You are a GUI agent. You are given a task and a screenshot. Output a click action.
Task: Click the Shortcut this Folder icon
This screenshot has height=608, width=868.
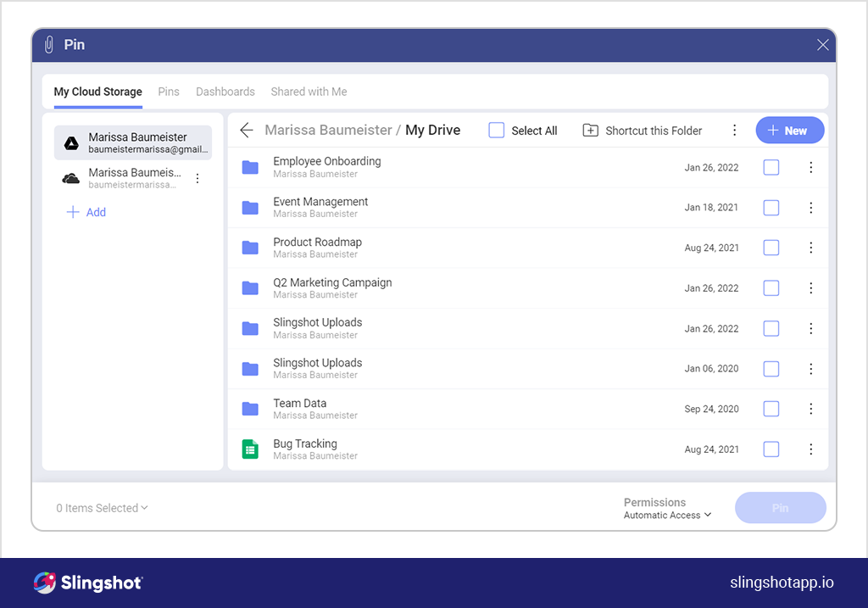[x=591, y=130]
